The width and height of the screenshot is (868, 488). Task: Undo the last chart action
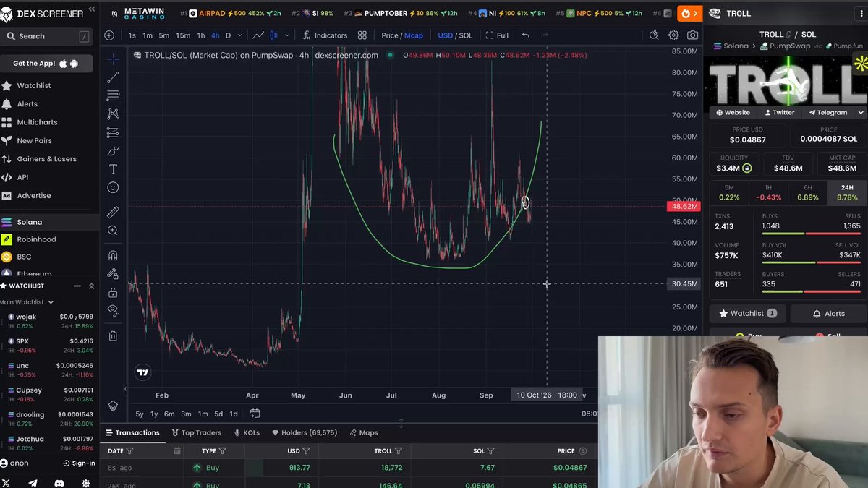(526, 35)
